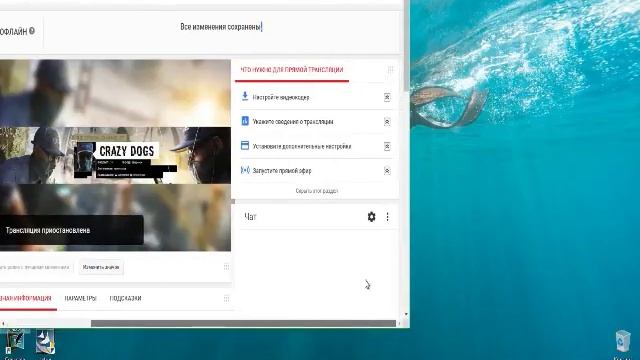640x360 pixels.
Task: Click the horizontal scrollbar right arrow
Action: click(x=399, y=324)
